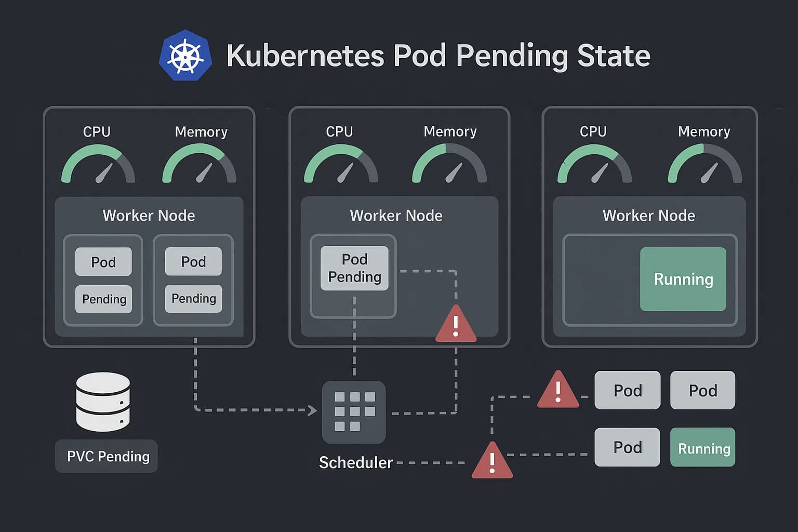Viewport: 798px width, 532px height.
Task: Click the unscheduled Pod box directly above small Running box
Action: 703,390
